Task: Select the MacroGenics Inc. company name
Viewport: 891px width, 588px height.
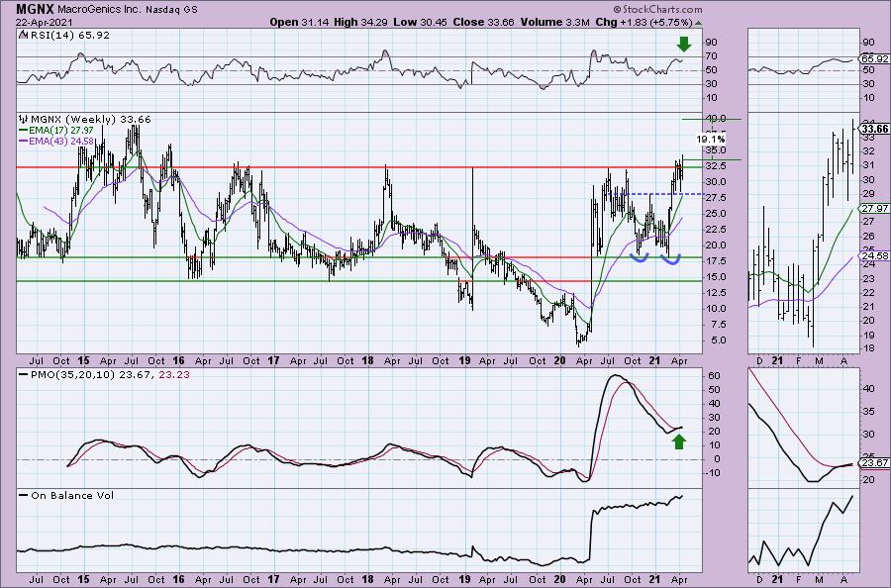Action: [99, 10]
